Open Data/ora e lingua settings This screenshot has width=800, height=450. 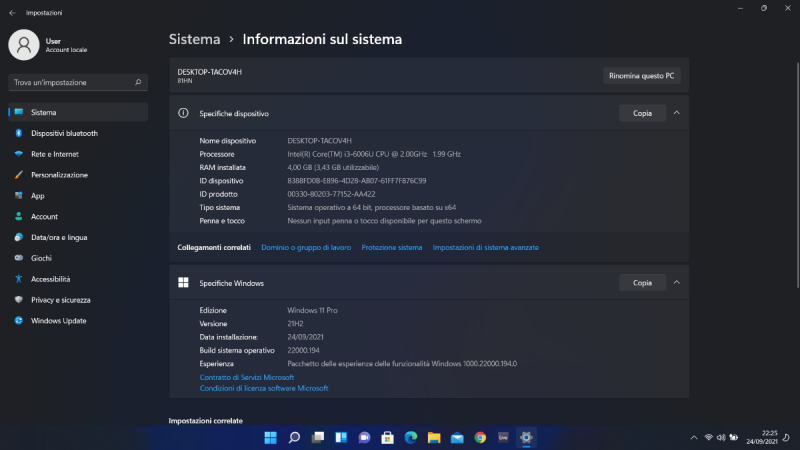click(78, 237)
